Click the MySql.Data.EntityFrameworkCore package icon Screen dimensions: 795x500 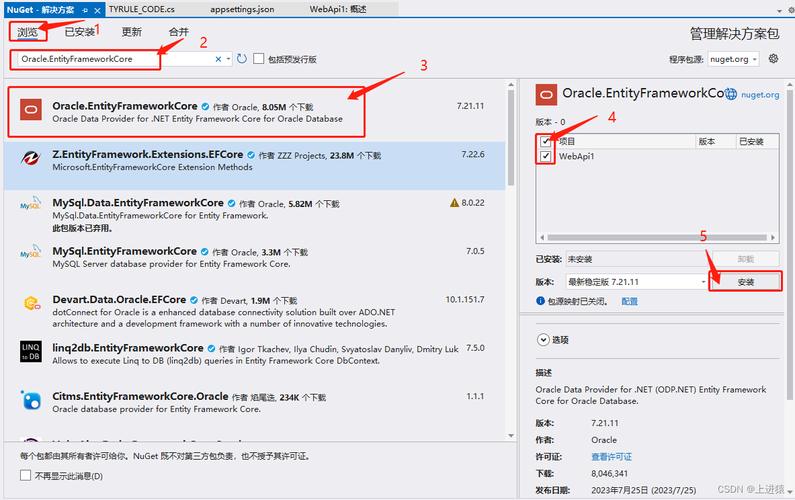pyautogui.click(x=31, y=203)
